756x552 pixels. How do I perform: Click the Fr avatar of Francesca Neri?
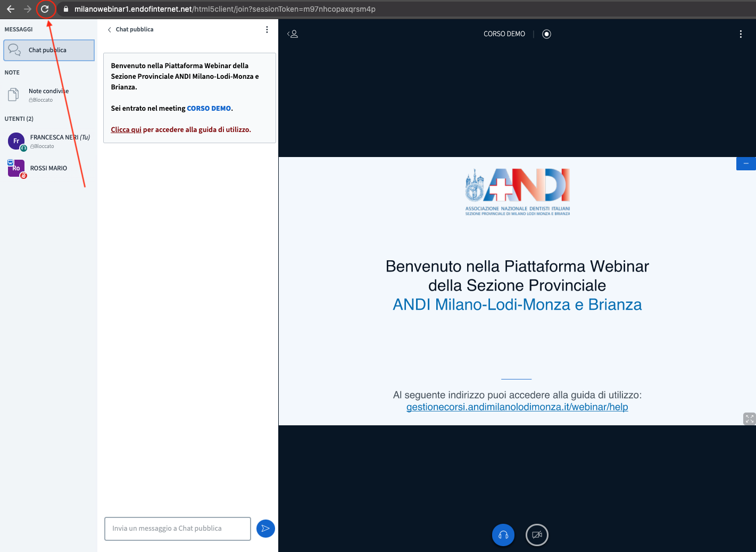tap(16, 141)
